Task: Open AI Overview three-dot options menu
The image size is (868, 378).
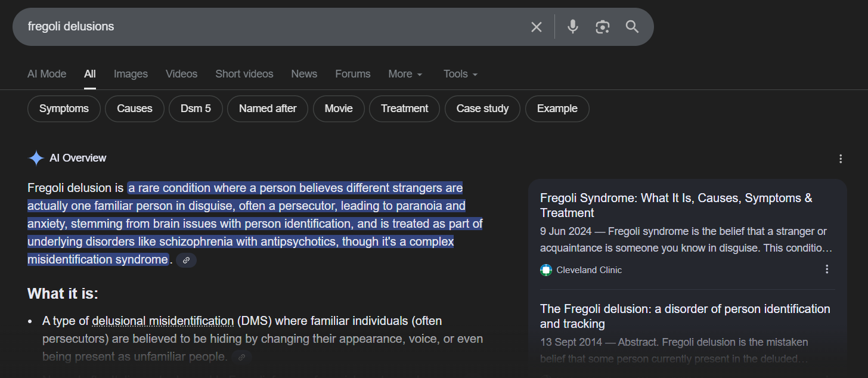Action: click(841, 159)
